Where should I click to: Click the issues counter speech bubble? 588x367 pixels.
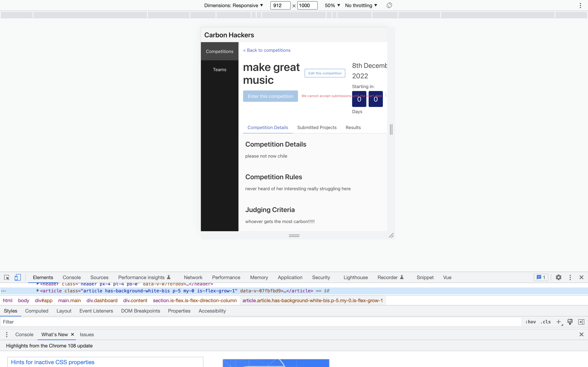tap(541, 277)
